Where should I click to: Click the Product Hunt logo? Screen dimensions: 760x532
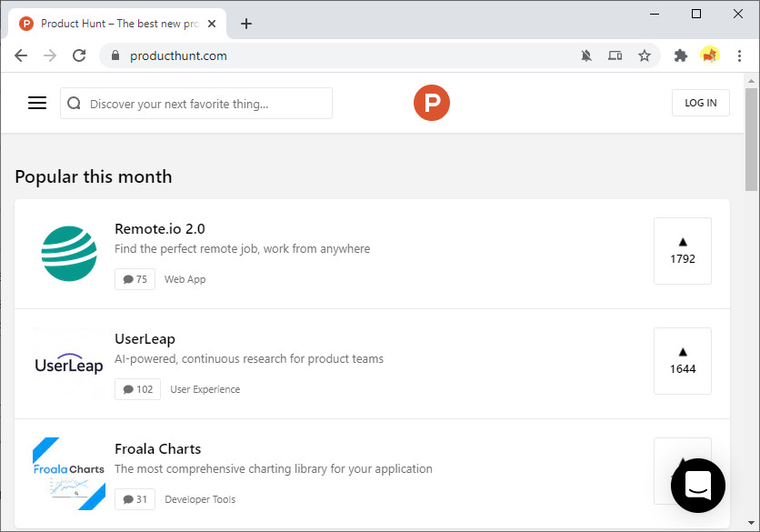pos(432,103)
